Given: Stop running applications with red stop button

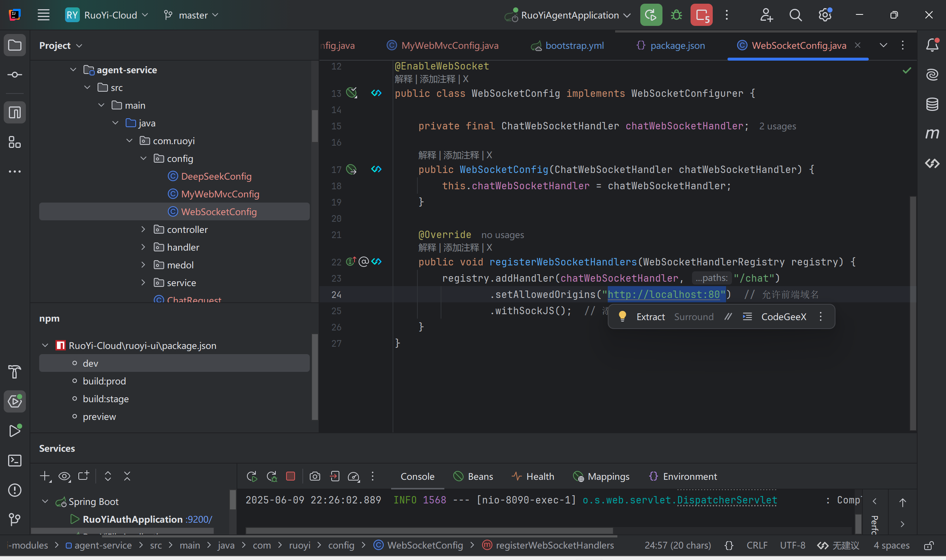Looking at the screenshot, I should (x=701, y=15).
